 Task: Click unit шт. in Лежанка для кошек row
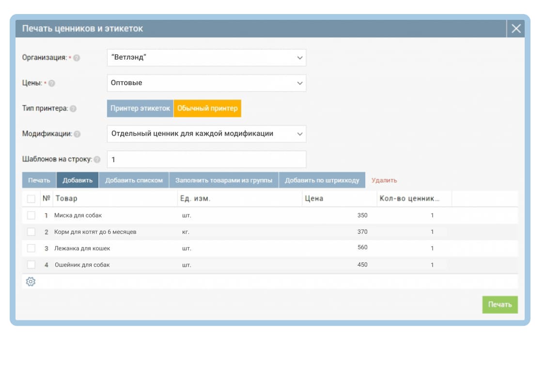(187, 248)
